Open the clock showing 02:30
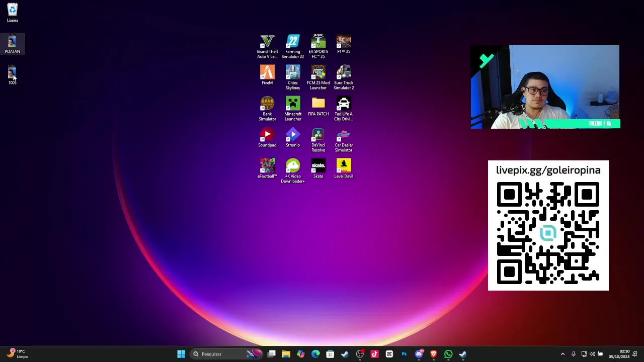This screenshot has height=362, width=644. point(619,354)
